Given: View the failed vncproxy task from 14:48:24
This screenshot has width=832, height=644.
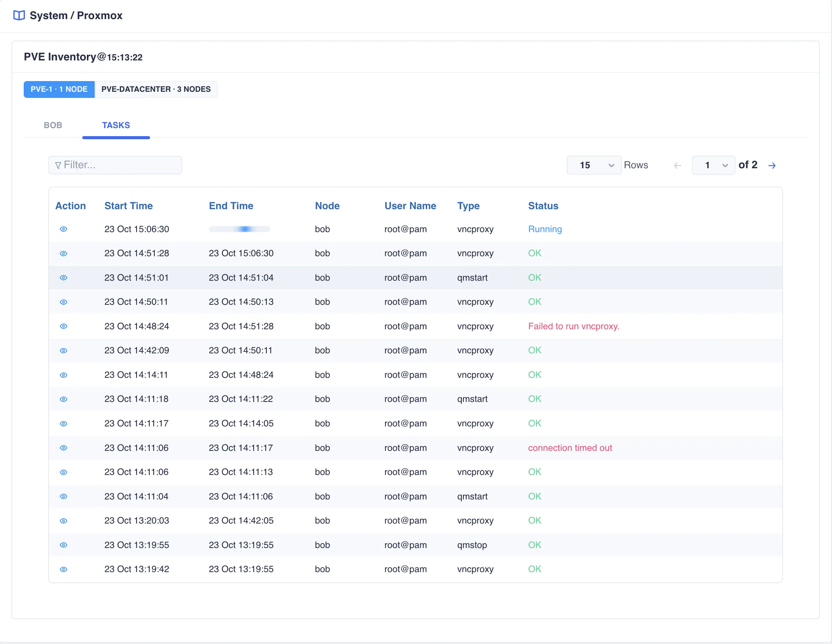Looking at the screenshot, I should coord(64,326).
